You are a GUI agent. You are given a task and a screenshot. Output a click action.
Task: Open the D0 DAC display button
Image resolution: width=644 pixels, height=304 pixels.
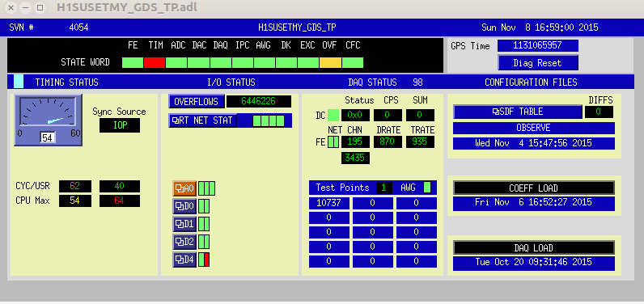(184, 206)
